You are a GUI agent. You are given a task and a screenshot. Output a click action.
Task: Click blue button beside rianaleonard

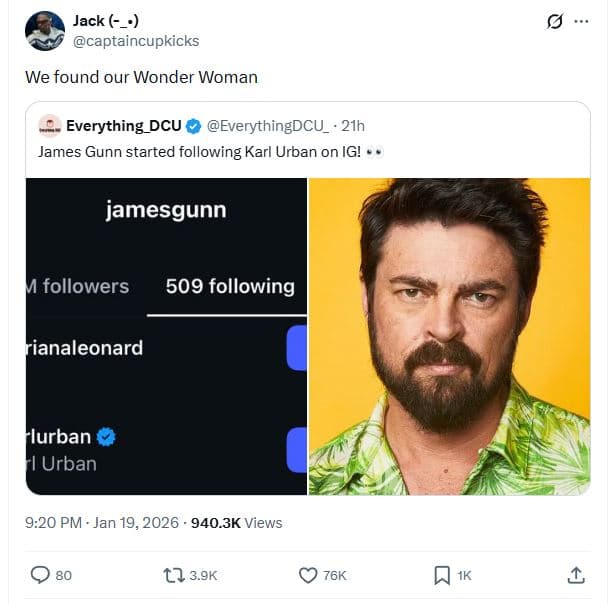click(x=296, y=348)
